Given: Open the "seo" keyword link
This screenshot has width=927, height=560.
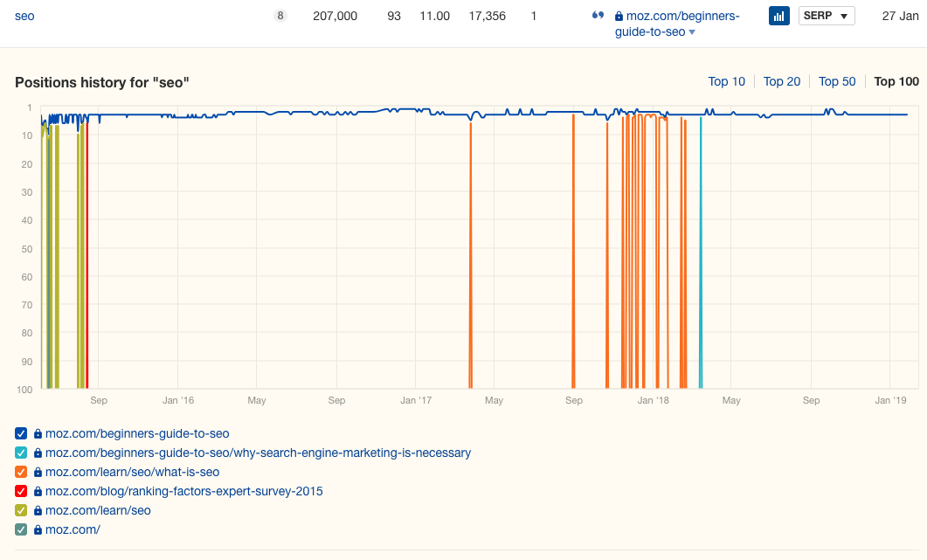Looking at the screenshot, I should point(24,16).
